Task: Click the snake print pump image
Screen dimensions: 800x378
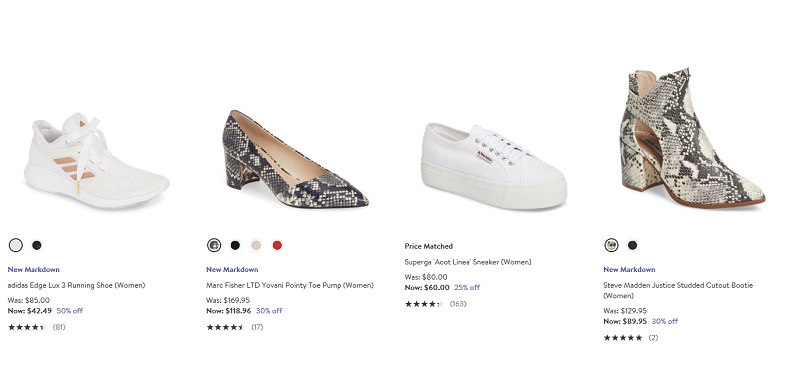Action: click(295, 159)
